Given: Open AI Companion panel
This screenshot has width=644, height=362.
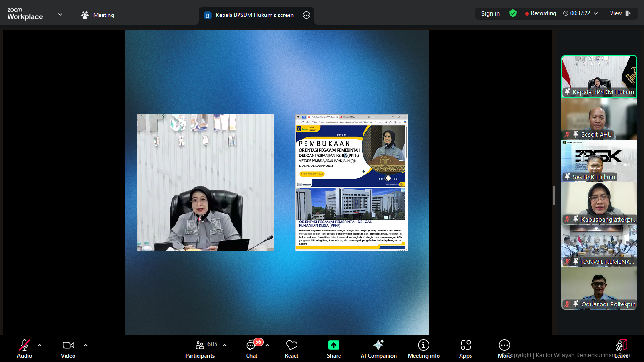Looking at the screenshot, I should pos(378,349).
